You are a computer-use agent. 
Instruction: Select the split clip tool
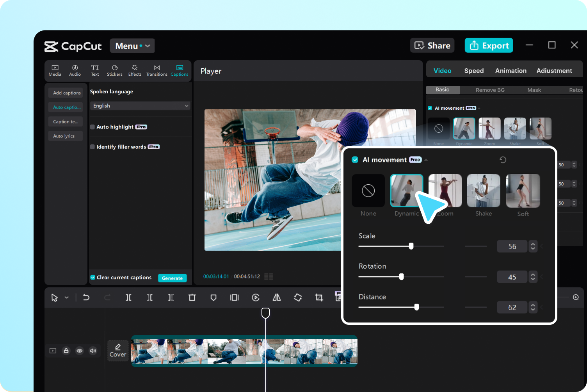(x=128, y=298)
